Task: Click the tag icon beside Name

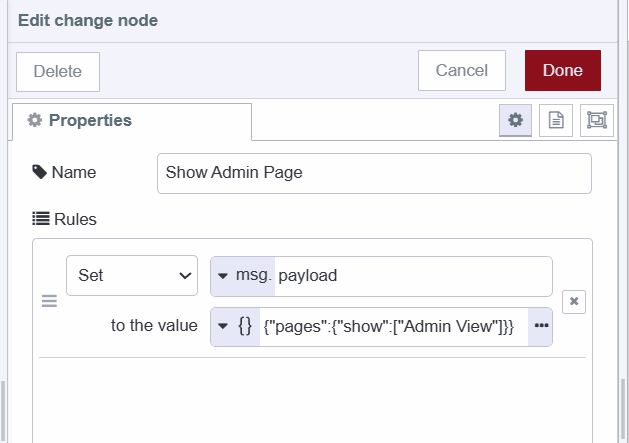Action: coord(40,172)
